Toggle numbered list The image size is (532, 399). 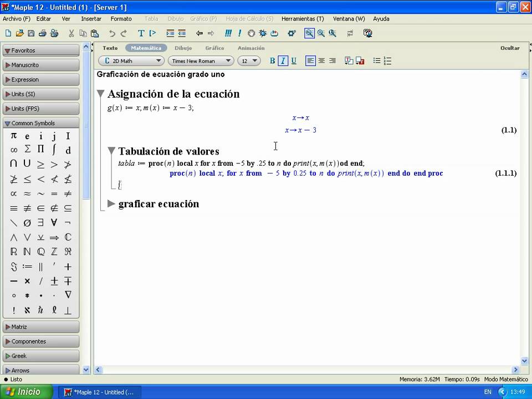coord(387,61)
